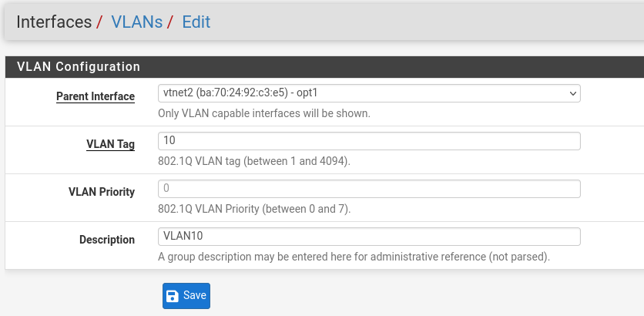644x316 pixels.
Task: Click the '802.1Q VLAN Priority' help text
Action: (x=254, y=209)
